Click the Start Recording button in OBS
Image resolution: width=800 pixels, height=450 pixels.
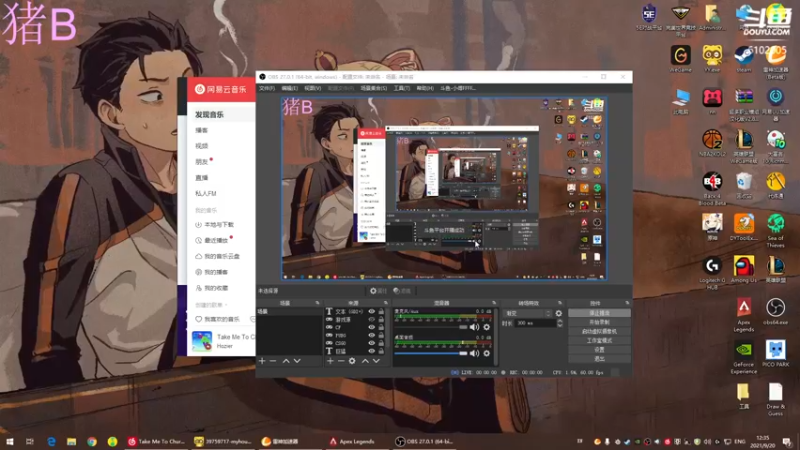[599, 322]
